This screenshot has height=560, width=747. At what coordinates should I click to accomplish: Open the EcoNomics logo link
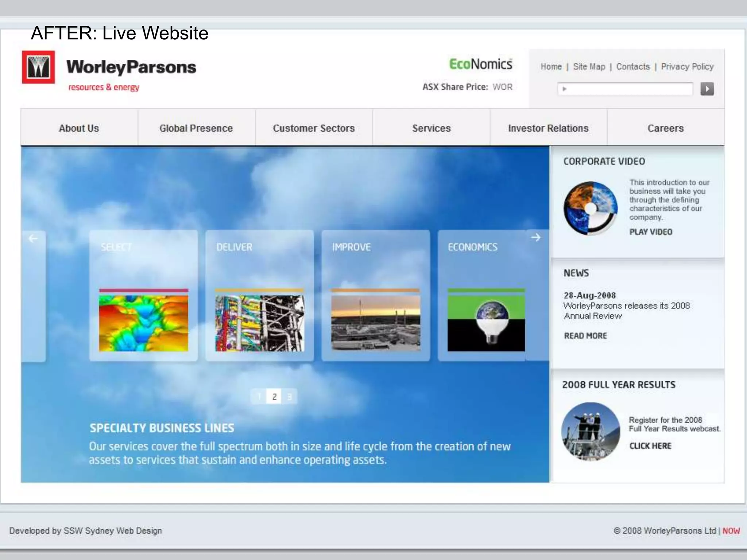(481, 64)
